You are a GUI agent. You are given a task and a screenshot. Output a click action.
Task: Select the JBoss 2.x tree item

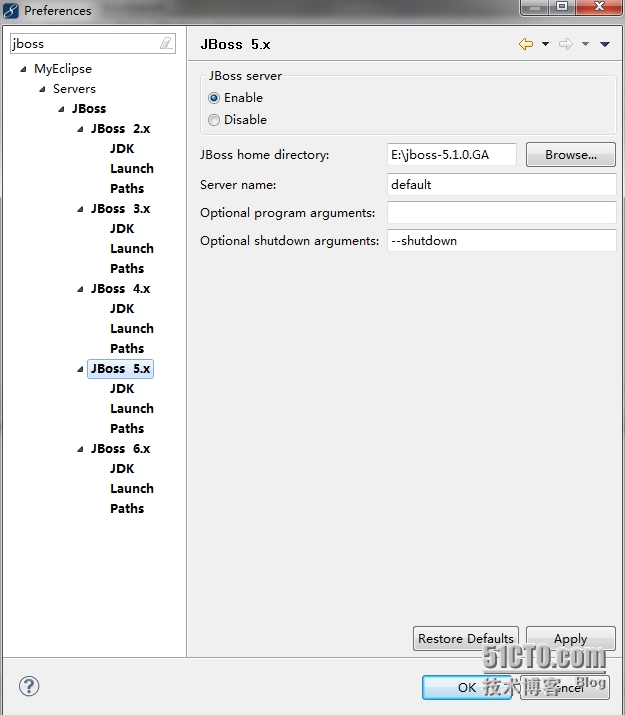coord(120,129)
